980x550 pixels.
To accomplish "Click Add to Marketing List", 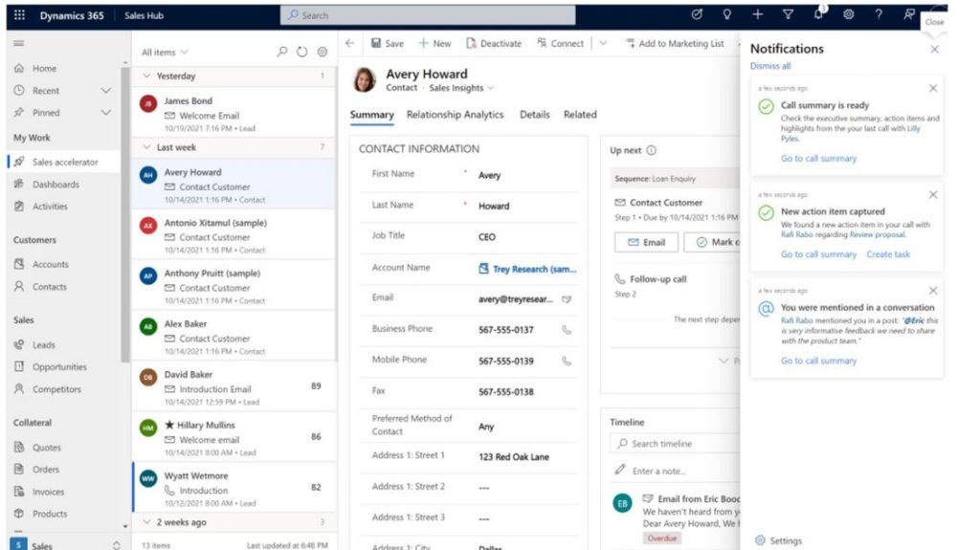I will point(675,43).
